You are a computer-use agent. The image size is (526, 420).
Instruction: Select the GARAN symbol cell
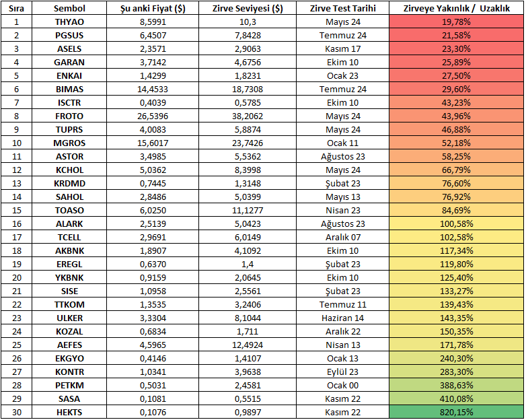[69, 62]
